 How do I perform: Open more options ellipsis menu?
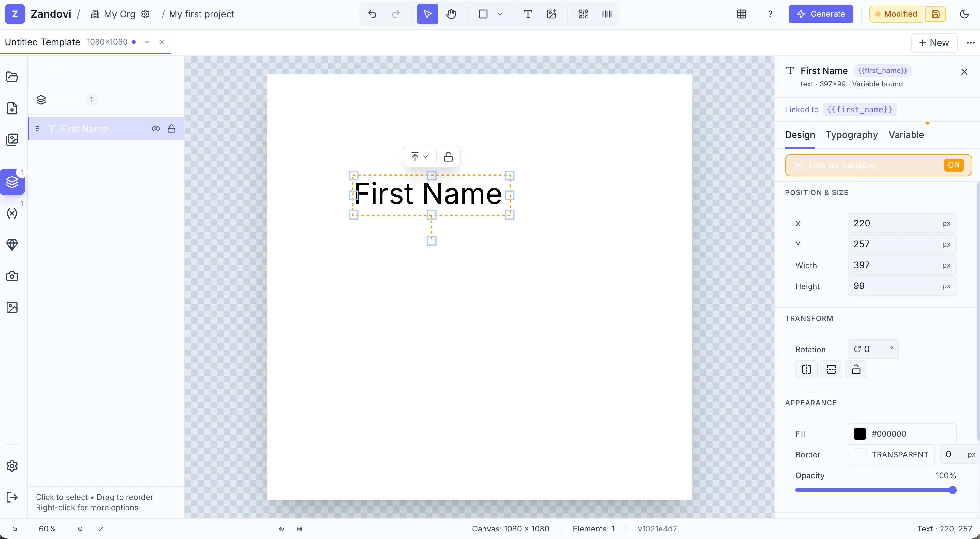tap(971, 43)
